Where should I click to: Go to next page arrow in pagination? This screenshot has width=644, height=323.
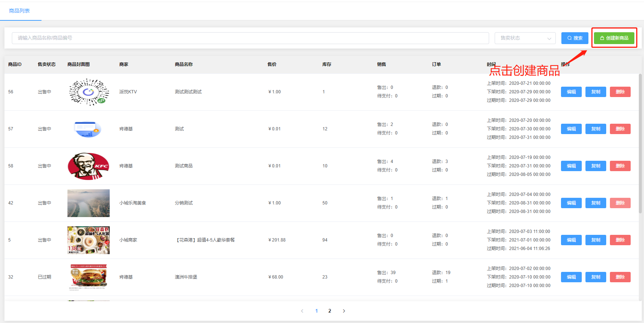coord(344,311)
